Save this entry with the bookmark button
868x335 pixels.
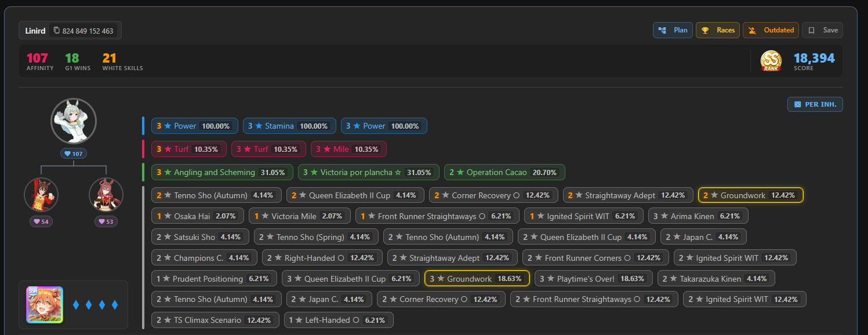[822, 30]
